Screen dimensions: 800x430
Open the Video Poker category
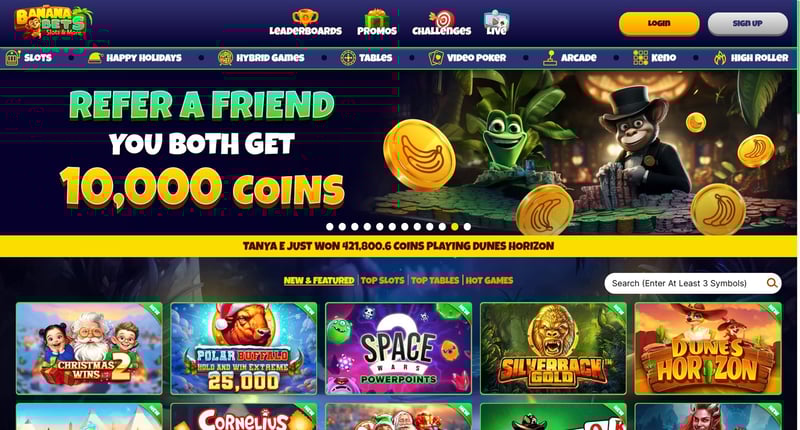pos(467,58)
